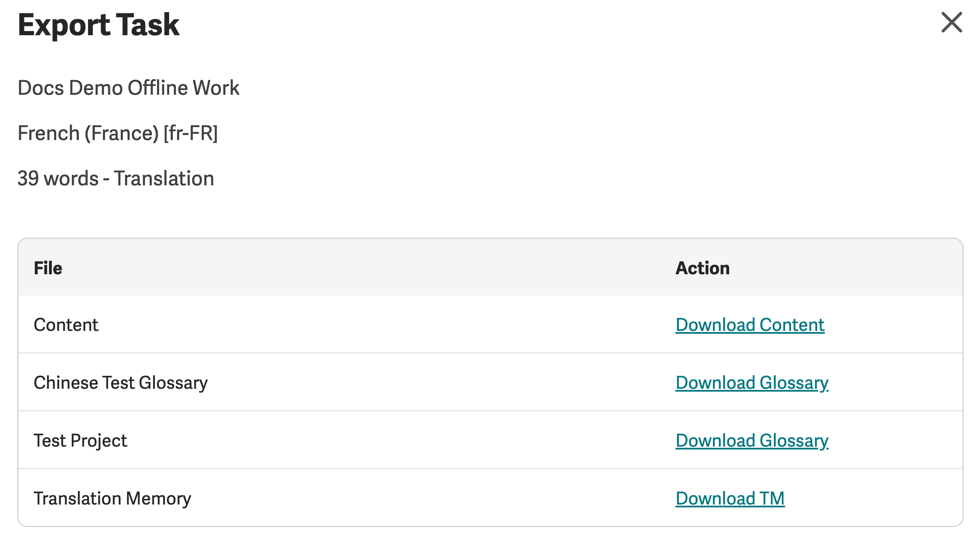This screenshot has width=980, height=541.
Task: Click the Download TM link
Action: coord(730,499)
